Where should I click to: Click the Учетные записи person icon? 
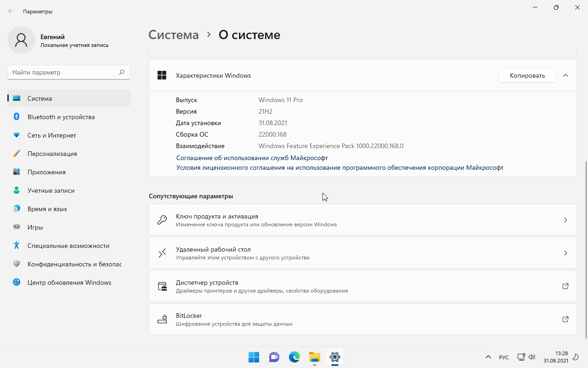[17, 190]
